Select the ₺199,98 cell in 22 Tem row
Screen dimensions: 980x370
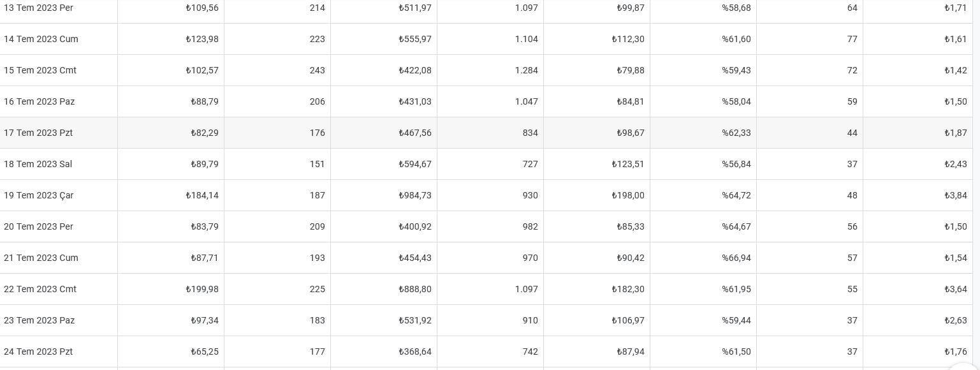click(x=171, y=289)
